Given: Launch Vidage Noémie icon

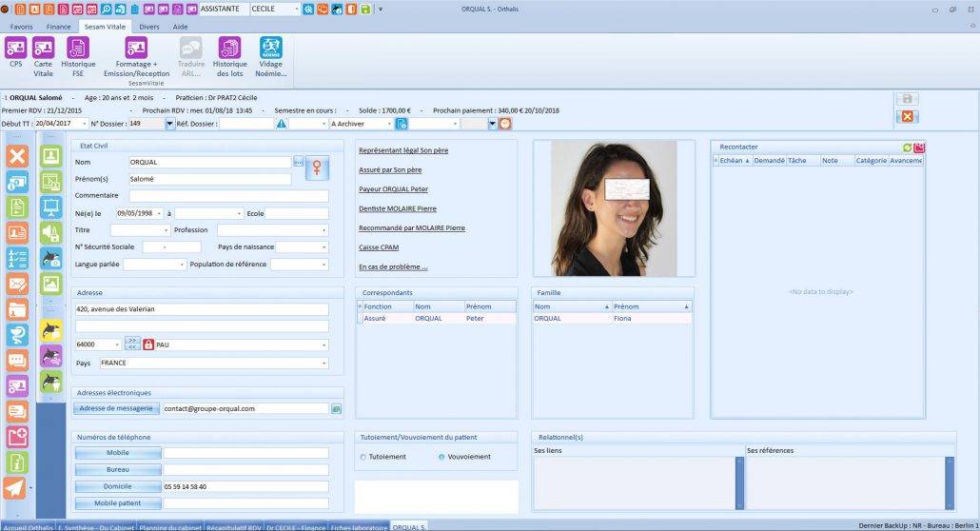Looking at the screenshot, I should point(270,48).
